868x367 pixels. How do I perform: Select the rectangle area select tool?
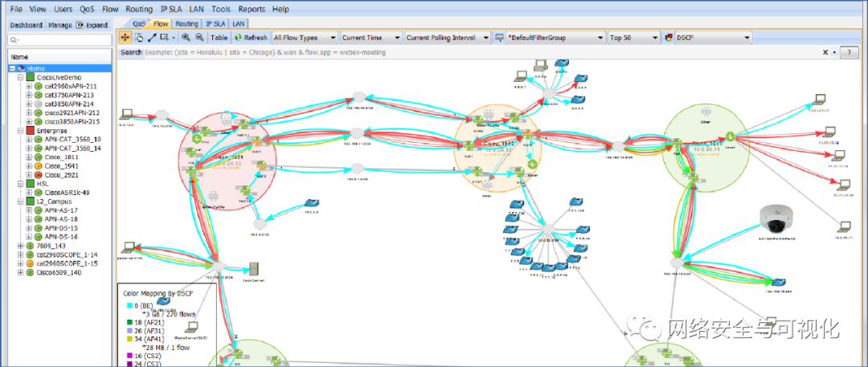(165, 38)
